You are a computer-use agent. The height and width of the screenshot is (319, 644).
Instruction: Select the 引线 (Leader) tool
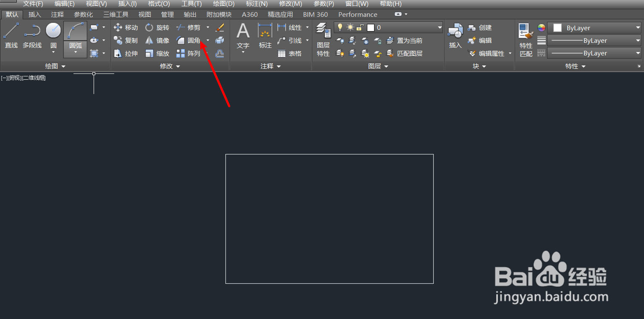point(290,41)
